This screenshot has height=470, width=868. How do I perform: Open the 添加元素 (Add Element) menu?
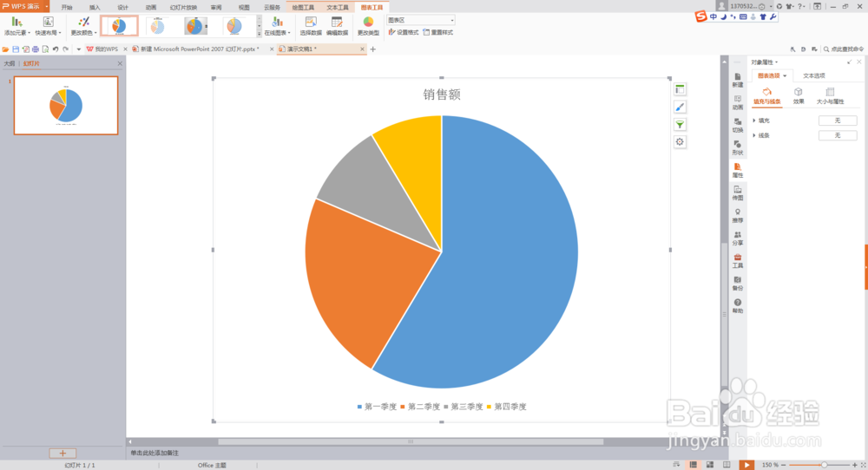(x=17, y=26)
